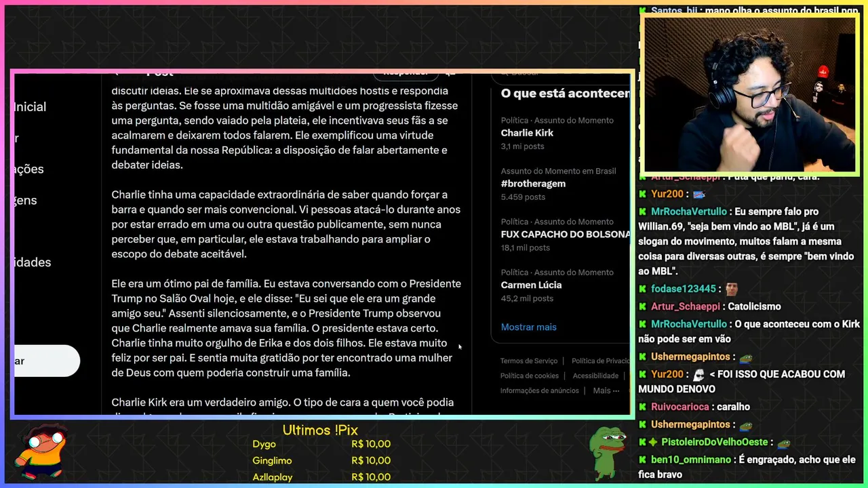Click Kick badge on 'Eu sempre falo' message
The height and width of the screenshot is (488, 868).
643,211
